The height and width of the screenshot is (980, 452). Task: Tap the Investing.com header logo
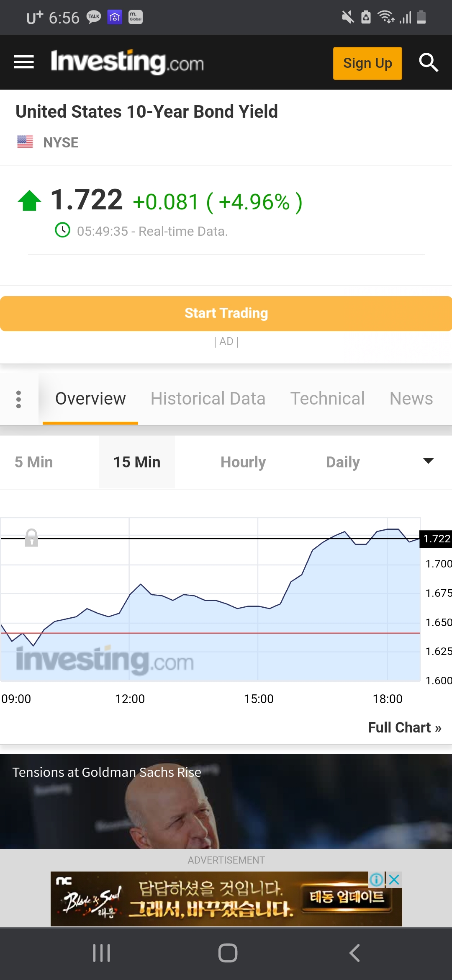127,62
